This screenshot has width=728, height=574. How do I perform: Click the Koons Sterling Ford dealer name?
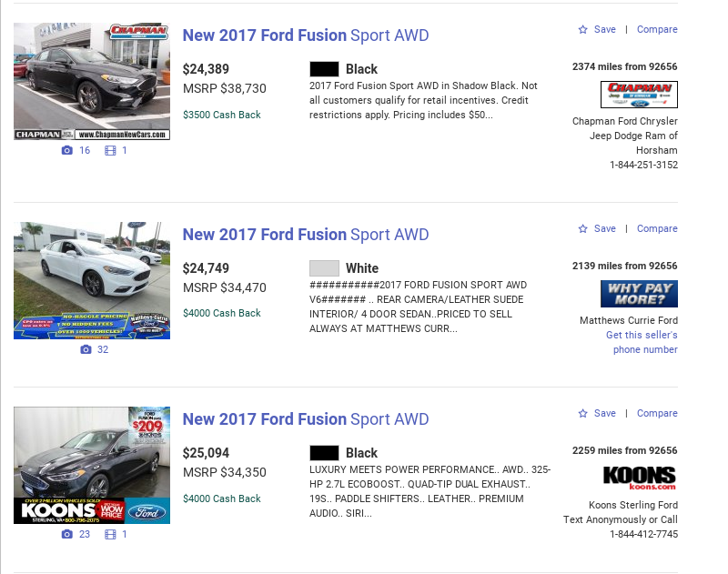click(633, 505)
